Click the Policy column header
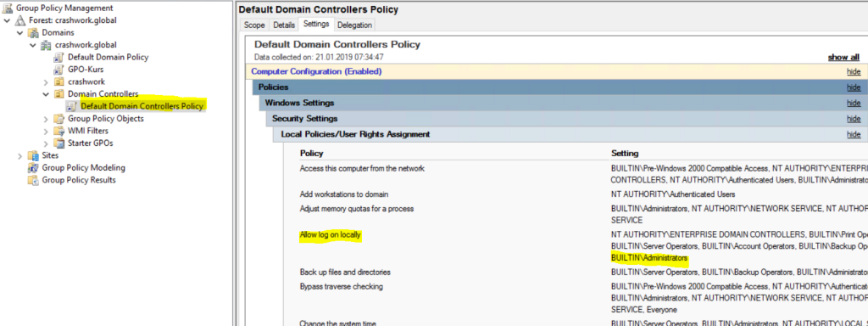868x326 pixels. [x=311, y=153]
